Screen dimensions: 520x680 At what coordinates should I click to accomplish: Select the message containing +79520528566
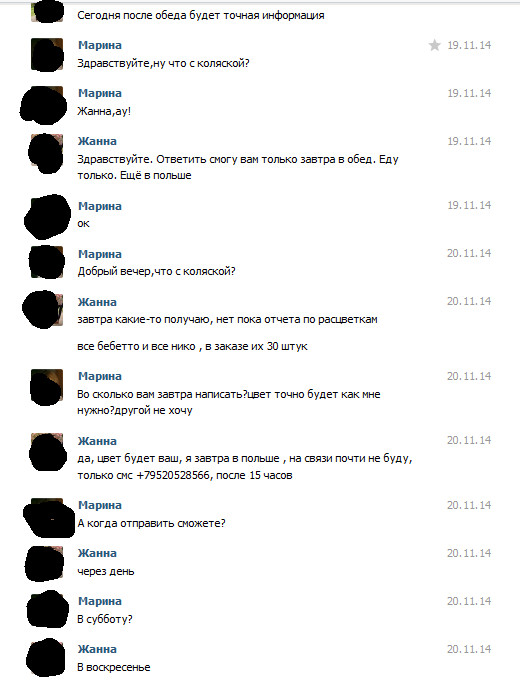[245, 467]
